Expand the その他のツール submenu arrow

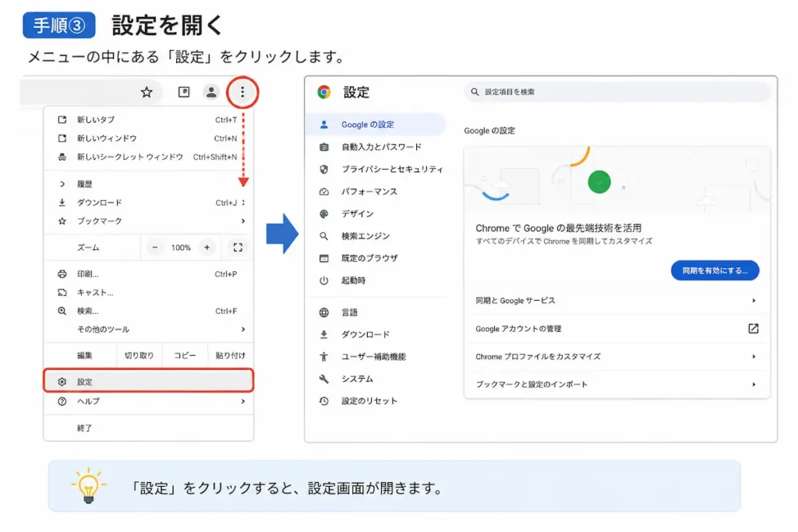click(x=243, y=329)
